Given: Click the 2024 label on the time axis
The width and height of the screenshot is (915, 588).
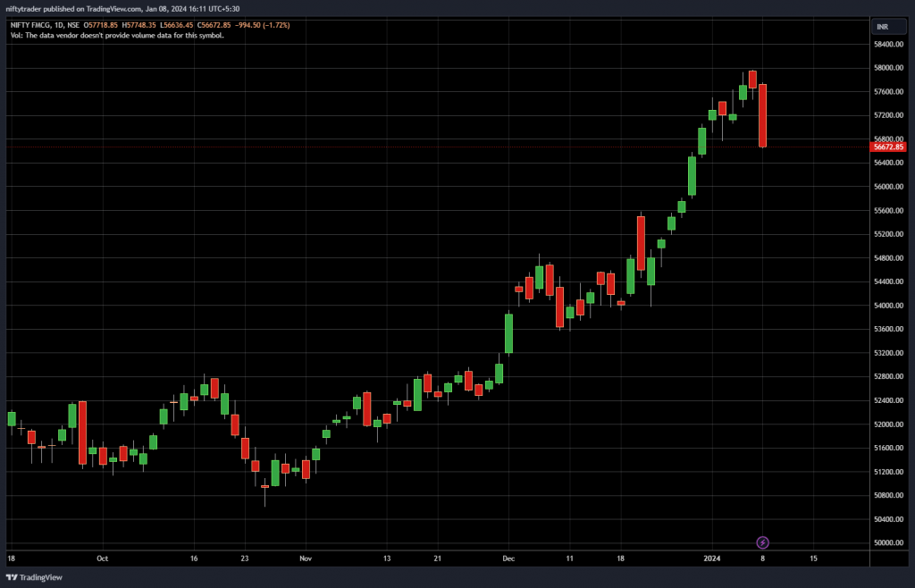Looking at the screenshot, I should click(x=712, y=559).
